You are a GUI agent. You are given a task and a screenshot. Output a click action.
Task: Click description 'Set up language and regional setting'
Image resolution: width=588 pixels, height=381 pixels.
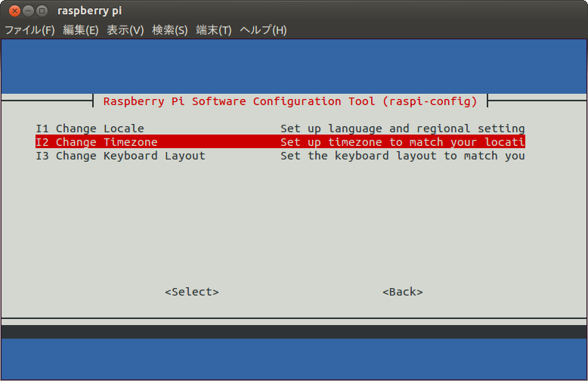[x=403, y=129]
